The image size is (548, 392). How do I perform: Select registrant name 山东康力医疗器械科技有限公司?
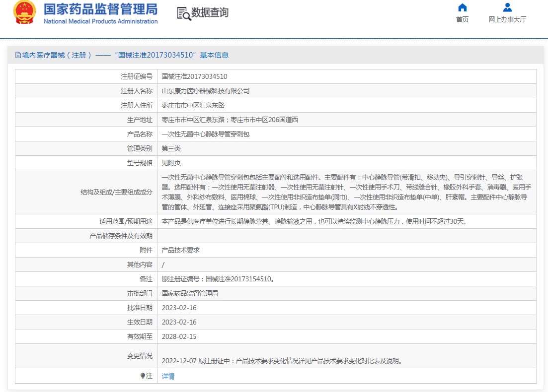click(x=205, y=91)
